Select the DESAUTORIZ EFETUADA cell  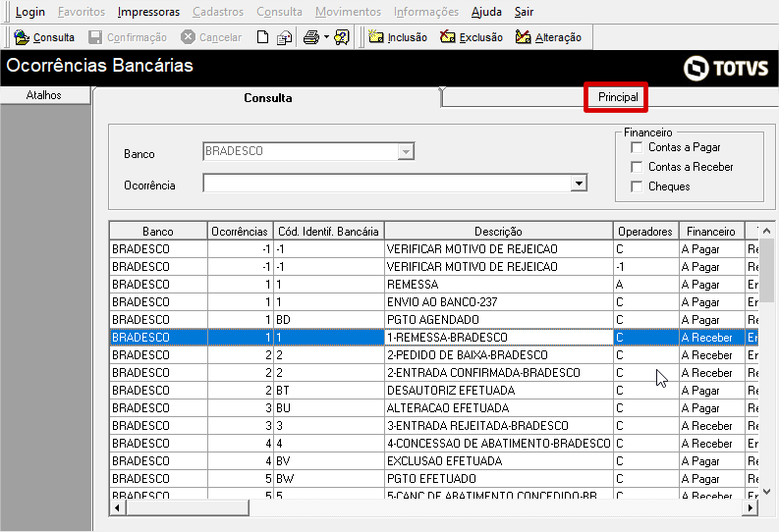(498, 391)
